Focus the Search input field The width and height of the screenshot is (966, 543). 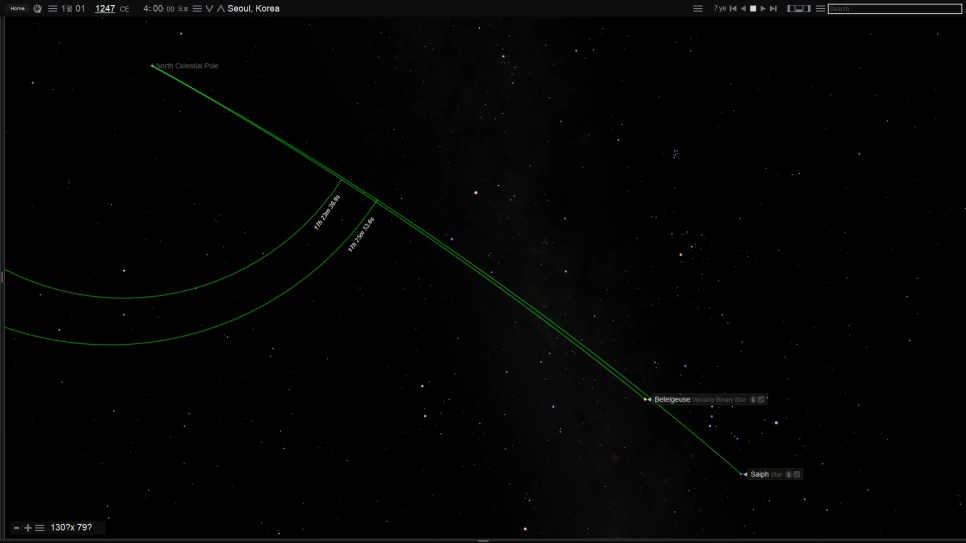(x=895, y=9)
